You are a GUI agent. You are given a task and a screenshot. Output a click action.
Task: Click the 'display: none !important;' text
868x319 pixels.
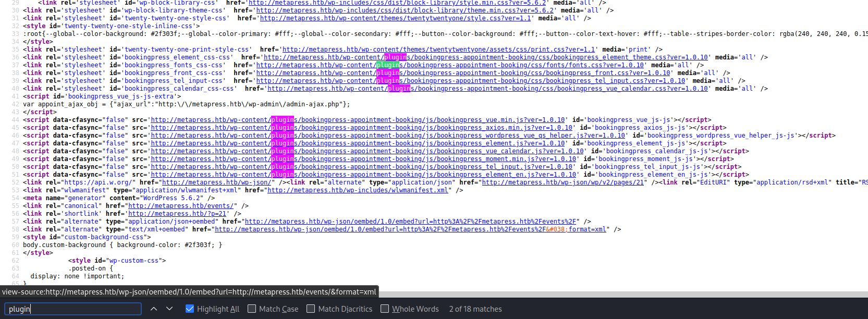(x=77, y=276)
